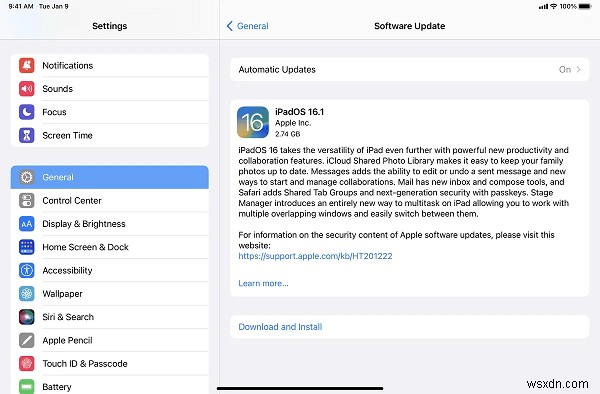Tap the Screen Time hourglass icon

[26, 135]
